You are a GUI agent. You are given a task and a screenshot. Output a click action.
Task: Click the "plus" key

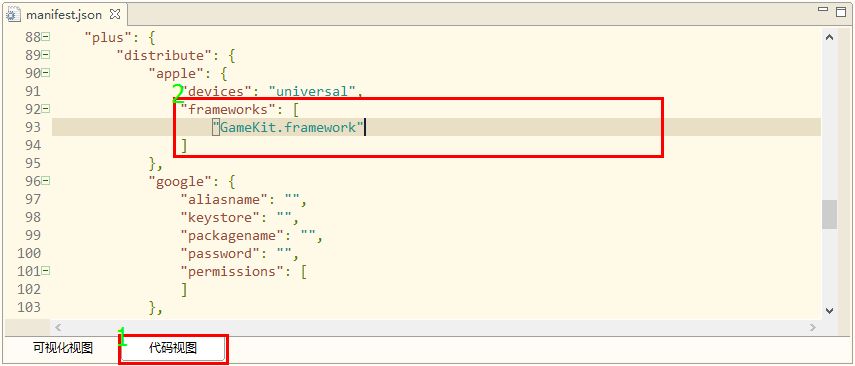(x=109, y=37)
